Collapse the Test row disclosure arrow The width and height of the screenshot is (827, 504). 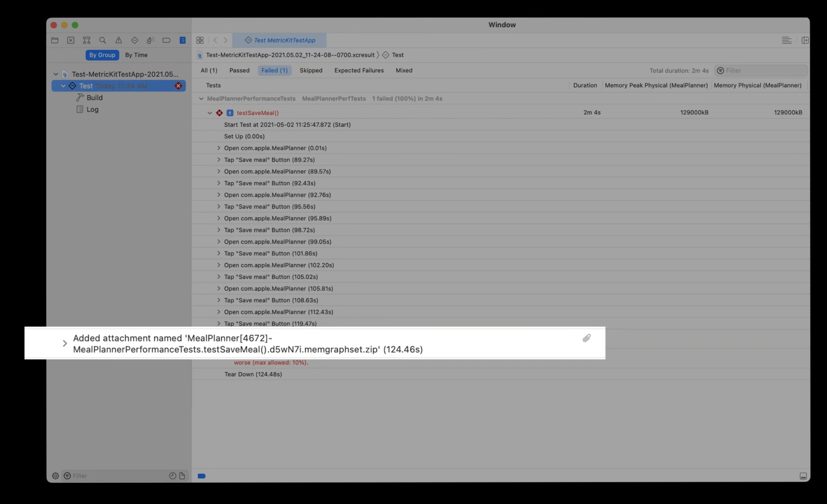(x=63, y=86)
